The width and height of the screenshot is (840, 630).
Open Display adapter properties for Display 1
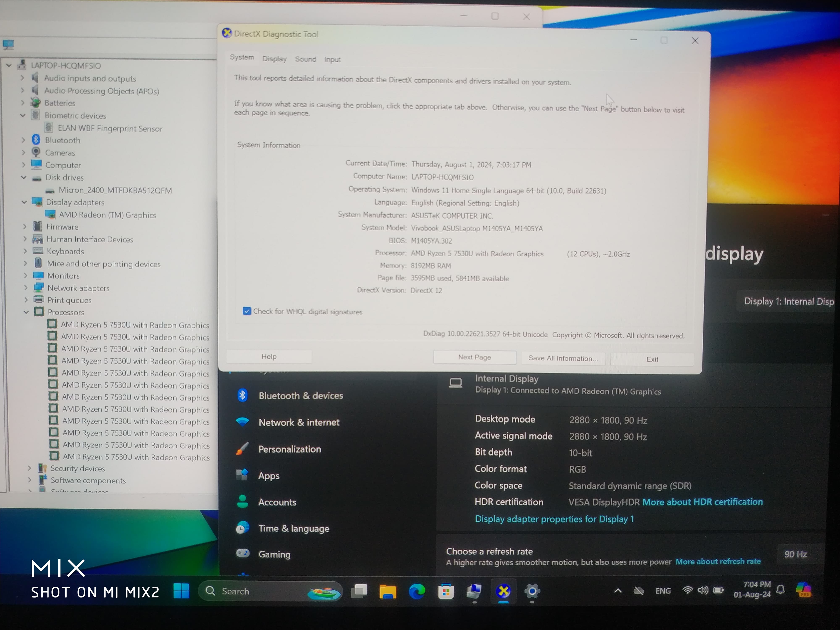coord(554,519)
